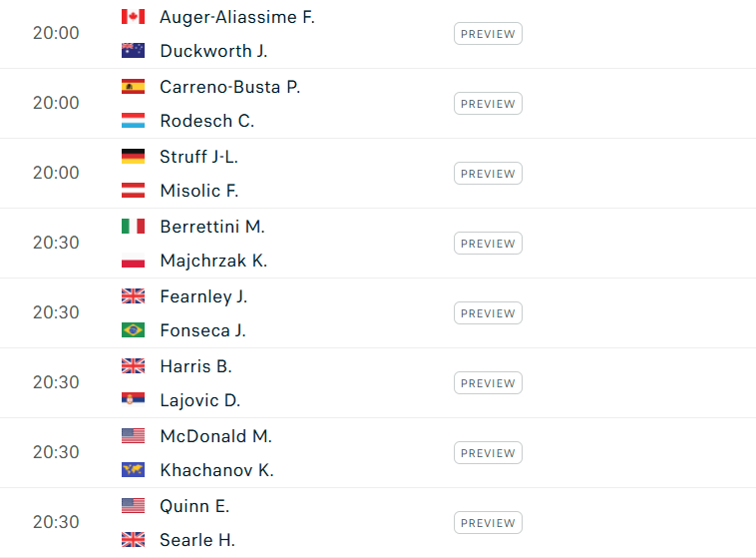Screen dimensions: 756x558
Task: Click Luxembourg flag next to Rodesch C.
Action: click(x=133, y=121)
